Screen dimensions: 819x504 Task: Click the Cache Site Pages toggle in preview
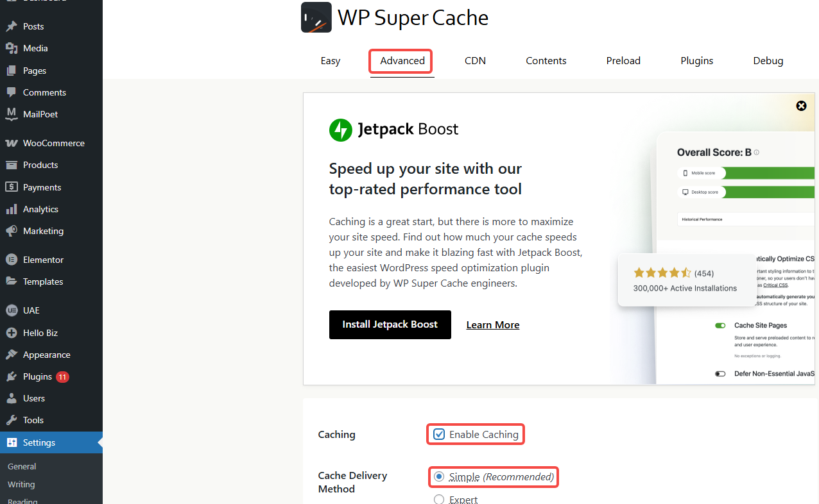click(720, 326)
